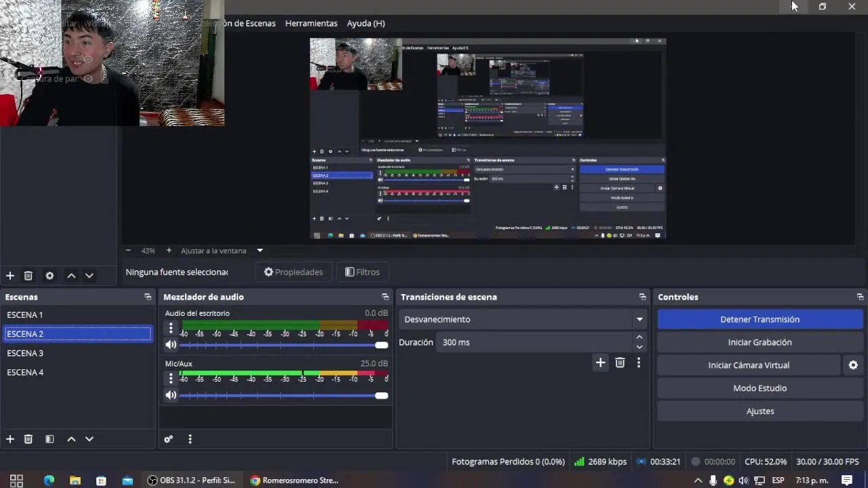Click Duración 300 ms field
The height and width of the screenshot is (488, 868).
tap(534, 342)
